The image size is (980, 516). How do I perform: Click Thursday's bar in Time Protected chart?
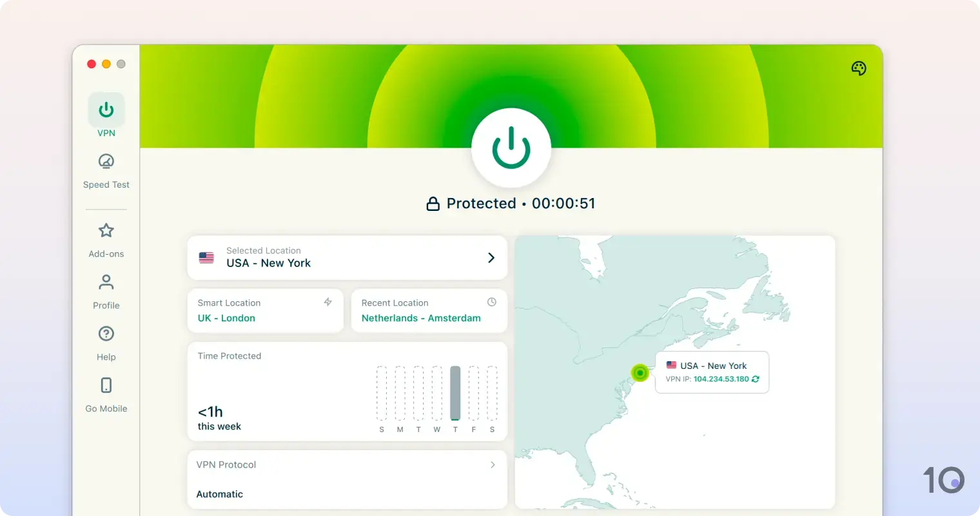point(455,393)
